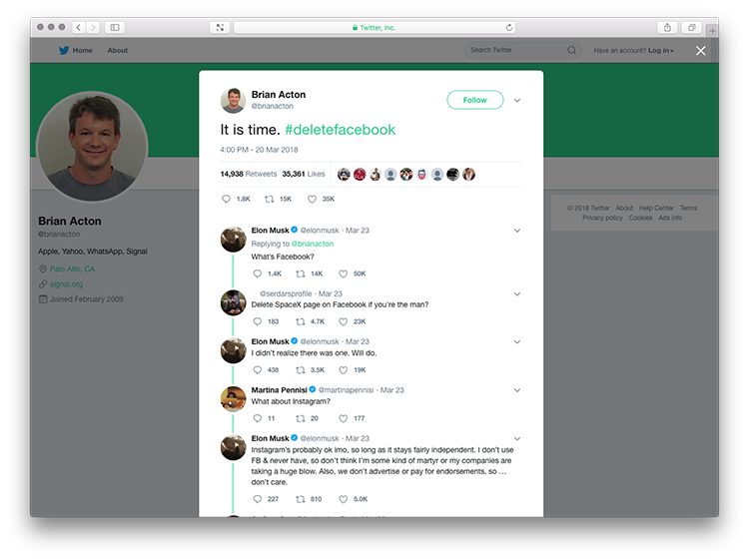Reload page in Safari address bar

pyautogui.click(x=509, y=27)
